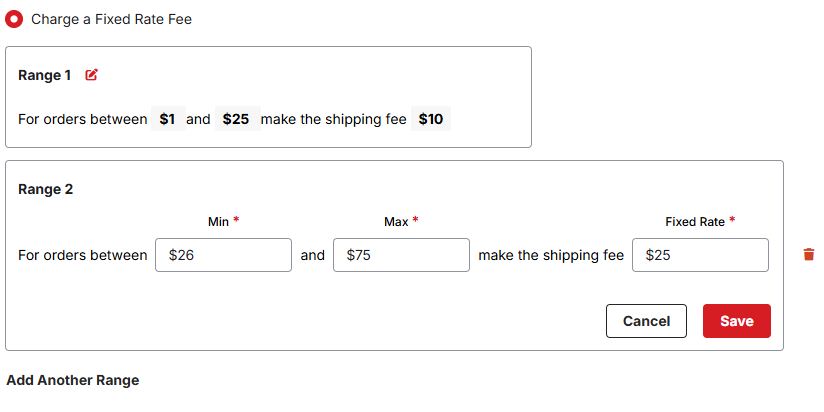Select the Charge a Fixed Rate Fee radio button
The image size is (824, 412).
(x=14, y=19)
